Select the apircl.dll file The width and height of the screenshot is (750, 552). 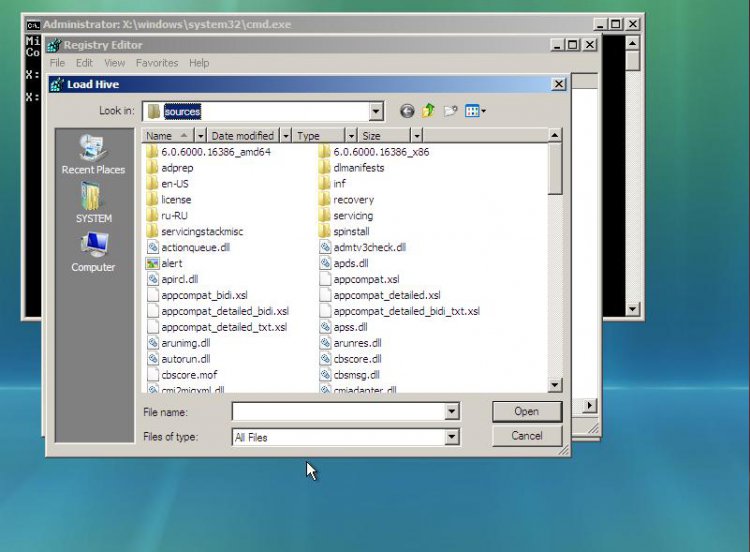(173, 279)
